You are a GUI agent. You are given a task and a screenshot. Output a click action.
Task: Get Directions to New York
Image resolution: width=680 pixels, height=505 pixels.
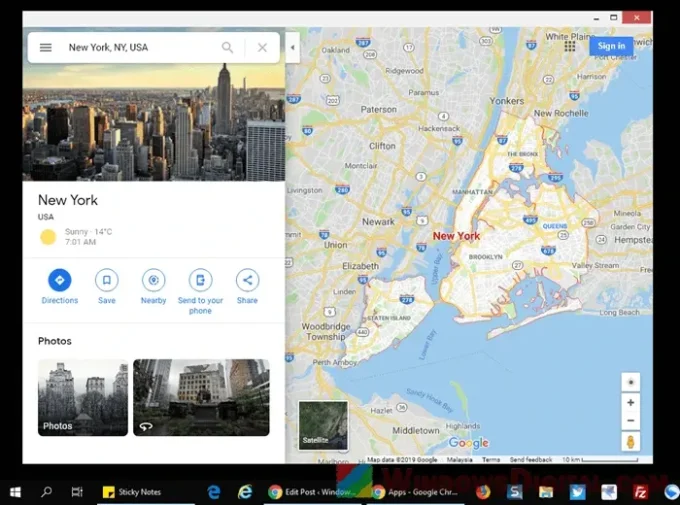(59, 281)
